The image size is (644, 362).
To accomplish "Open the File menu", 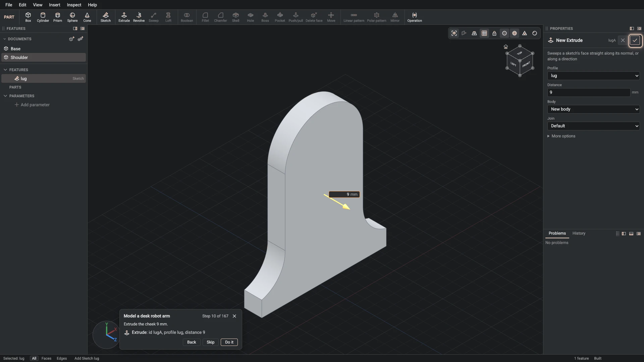I will 9,5.
